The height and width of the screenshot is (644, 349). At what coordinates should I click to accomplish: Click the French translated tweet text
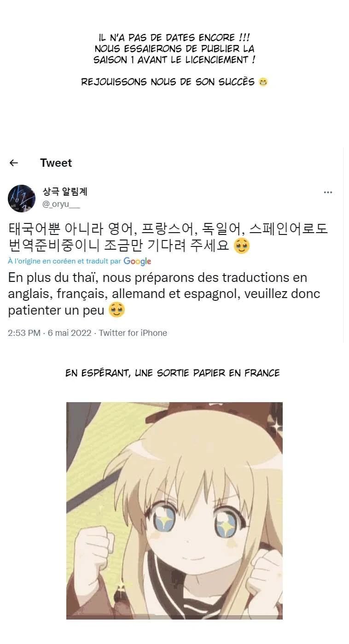164,294
